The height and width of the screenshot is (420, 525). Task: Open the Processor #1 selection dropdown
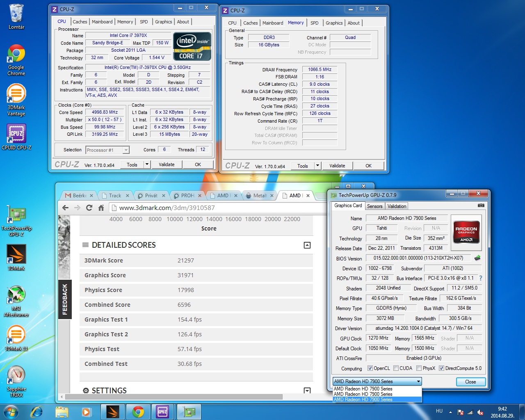pos(107,150)
